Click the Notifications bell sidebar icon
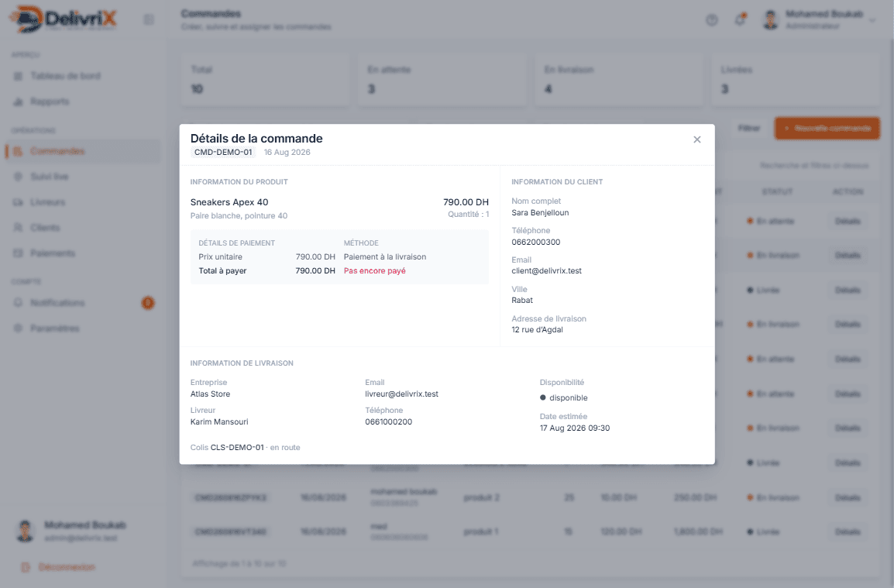The width and height of the screenshot is (894, 588). click(19, 303)
